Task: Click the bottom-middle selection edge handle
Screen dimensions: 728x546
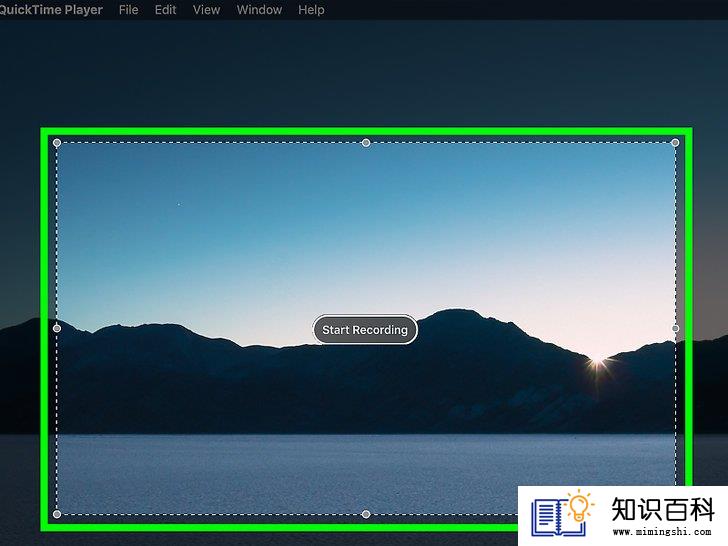Action: [x=366, y=514]
